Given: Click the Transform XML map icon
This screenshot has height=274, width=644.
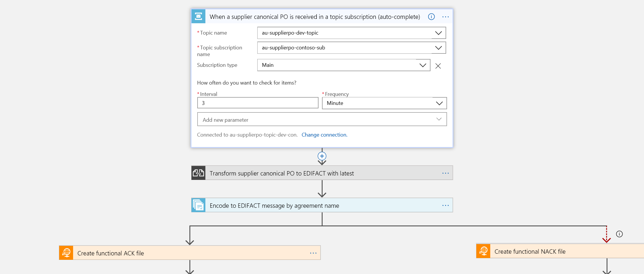Looking at the screenshot, I should click(x=198, y=173).
